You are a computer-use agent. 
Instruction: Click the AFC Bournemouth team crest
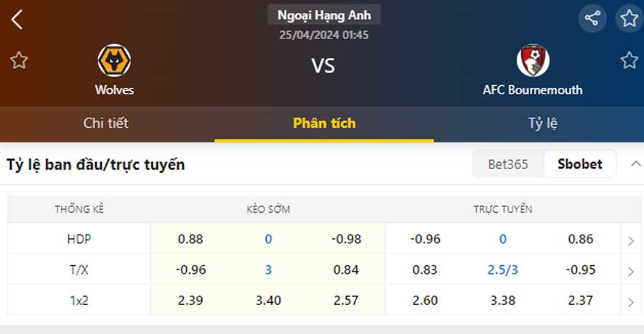pyautogui.click(x=533, y=60)
